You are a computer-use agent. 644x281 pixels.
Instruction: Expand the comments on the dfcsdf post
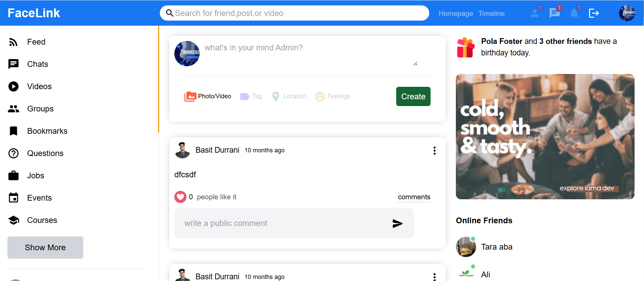coord(414,197)
